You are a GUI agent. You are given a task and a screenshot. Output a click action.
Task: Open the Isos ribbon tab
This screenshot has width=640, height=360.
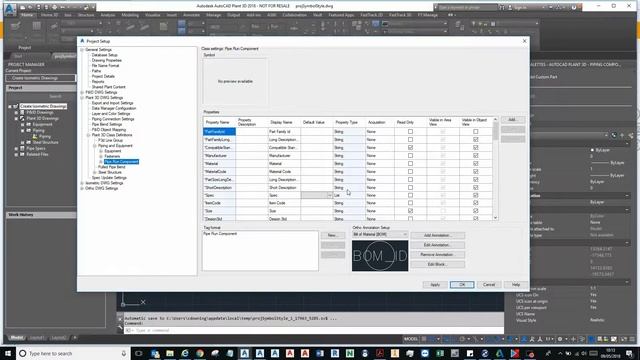(68, 15)
